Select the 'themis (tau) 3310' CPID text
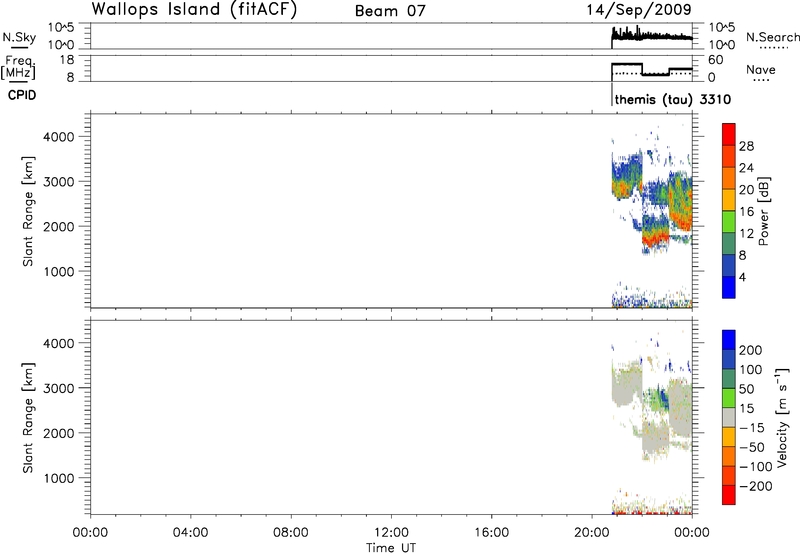 pyautogui.click(x=672, y=99)
